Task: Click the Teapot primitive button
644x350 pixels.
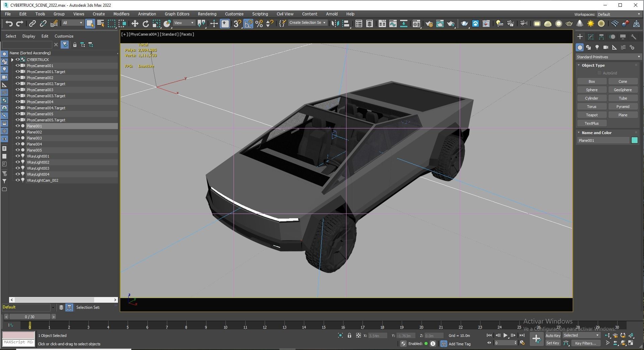Action: point(591,115)
